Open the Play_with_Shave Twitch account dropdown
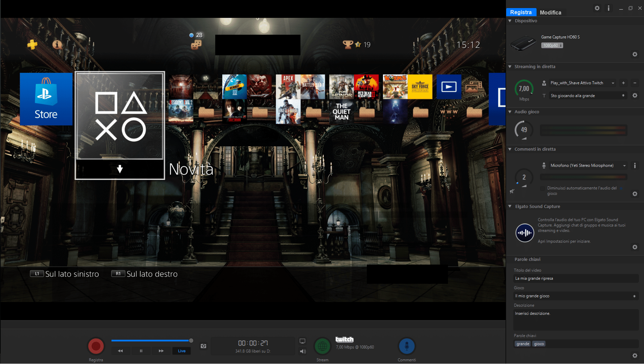This screenshot has width=644, height=364. (583, 83)
